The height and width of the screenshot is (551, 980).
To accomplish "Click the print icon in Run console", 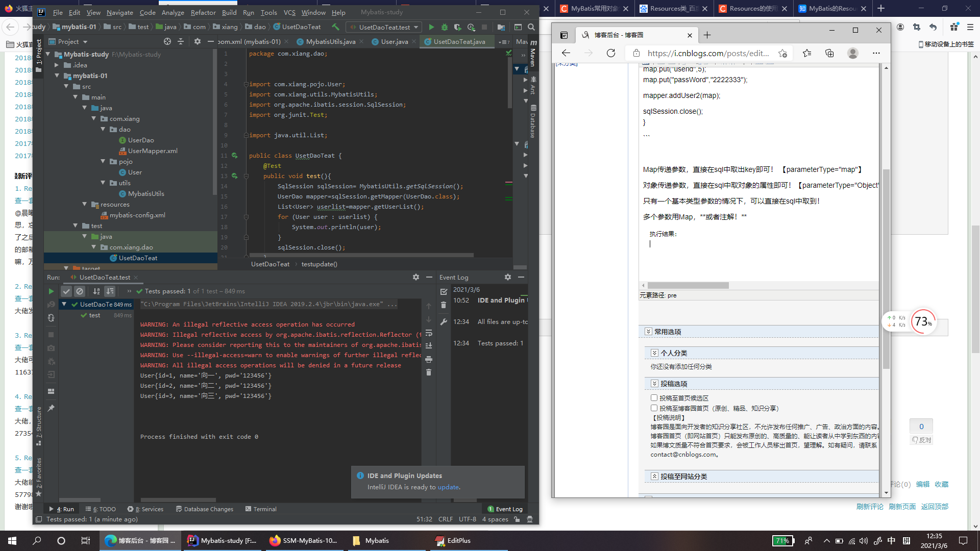I will 429,359.
